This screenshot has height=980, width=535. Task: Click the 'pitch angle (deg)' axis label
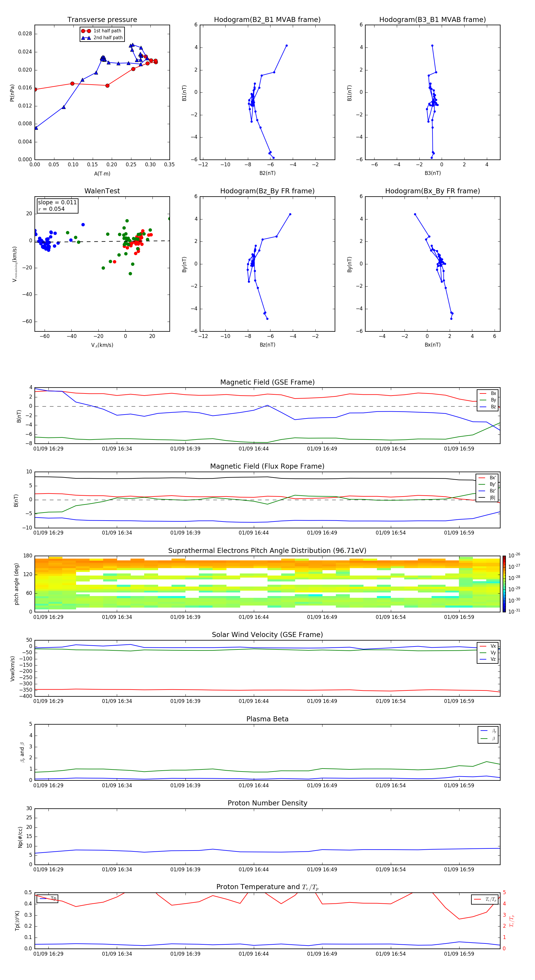[16, 584]
